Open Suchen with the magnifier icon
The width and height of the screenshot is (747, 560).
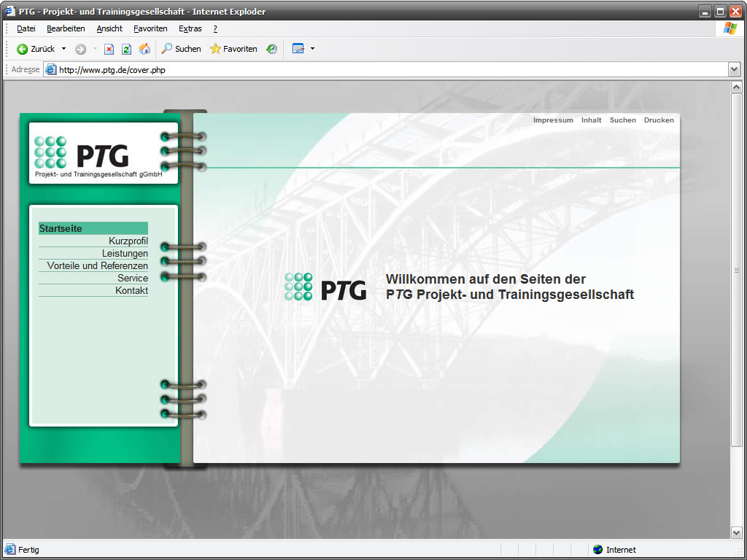point(167,49)
